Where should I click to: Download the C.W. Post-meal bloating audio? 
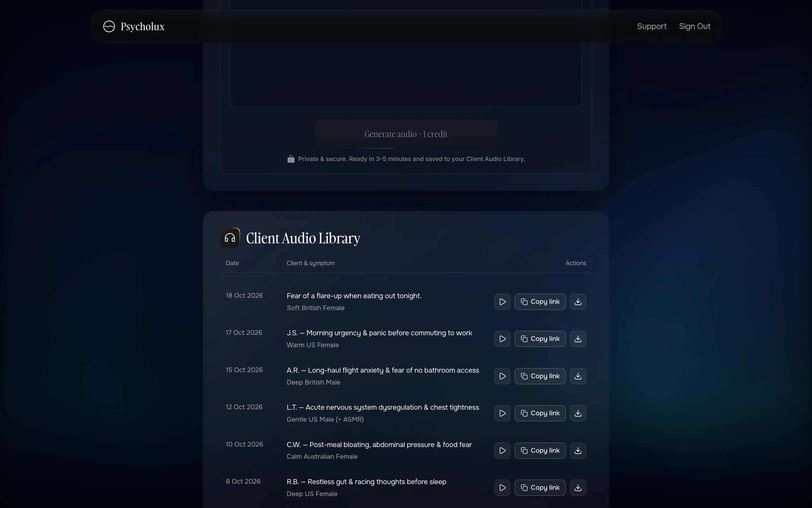coord(578,450)
